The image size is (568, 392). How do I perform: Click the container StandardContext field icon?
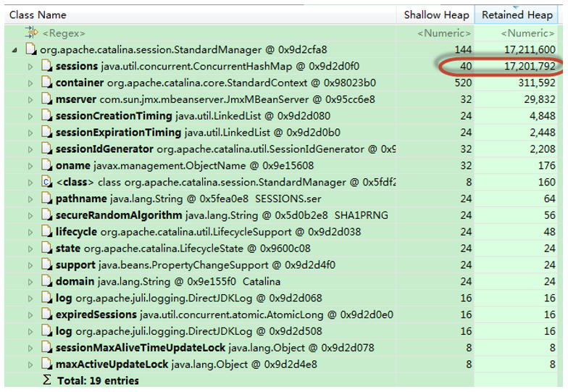pyautogui.click(x=46, y=83)
